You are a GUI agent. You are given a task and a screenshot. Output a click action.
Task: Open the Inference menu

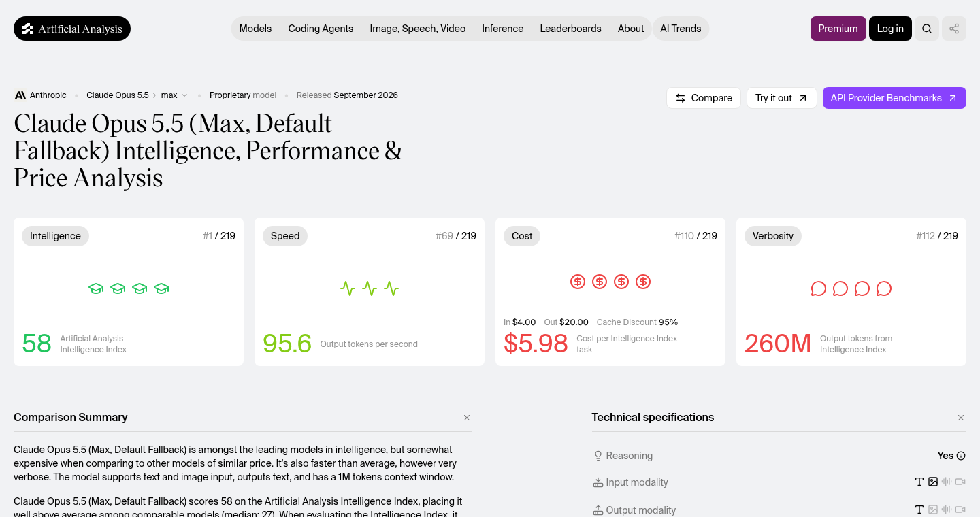click(503, 29)
